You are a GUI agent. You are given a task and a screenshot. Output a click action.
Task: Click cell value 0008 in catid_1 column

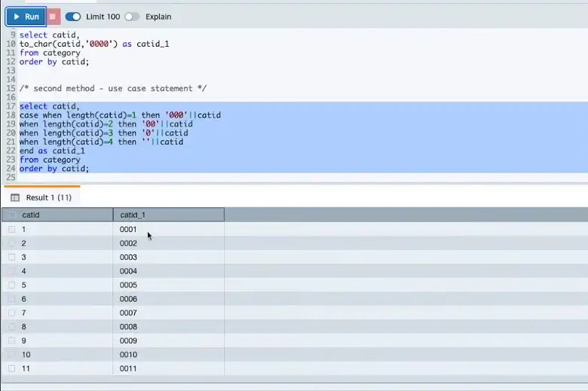[x=128, y=326]
